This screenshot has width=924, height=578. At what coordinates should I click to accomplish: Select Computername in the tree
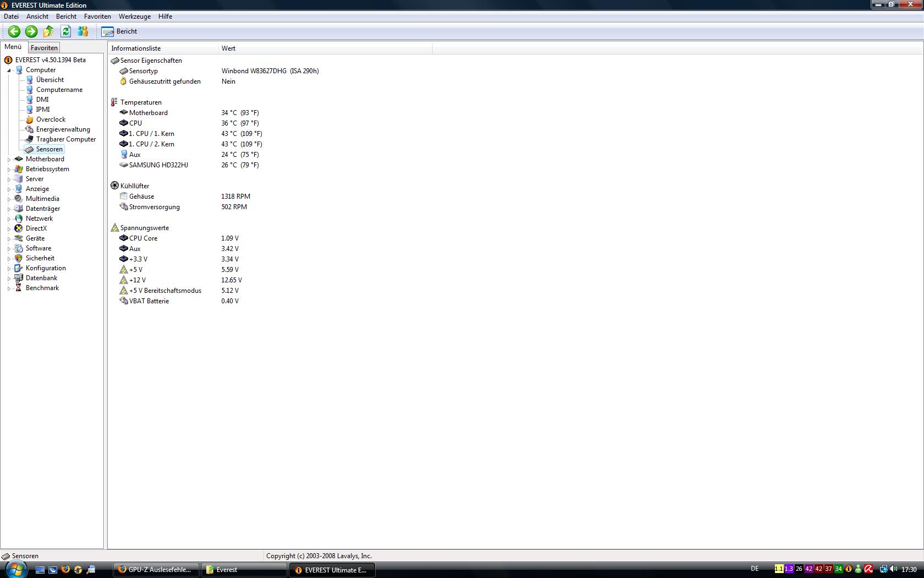tap(59, 90)
